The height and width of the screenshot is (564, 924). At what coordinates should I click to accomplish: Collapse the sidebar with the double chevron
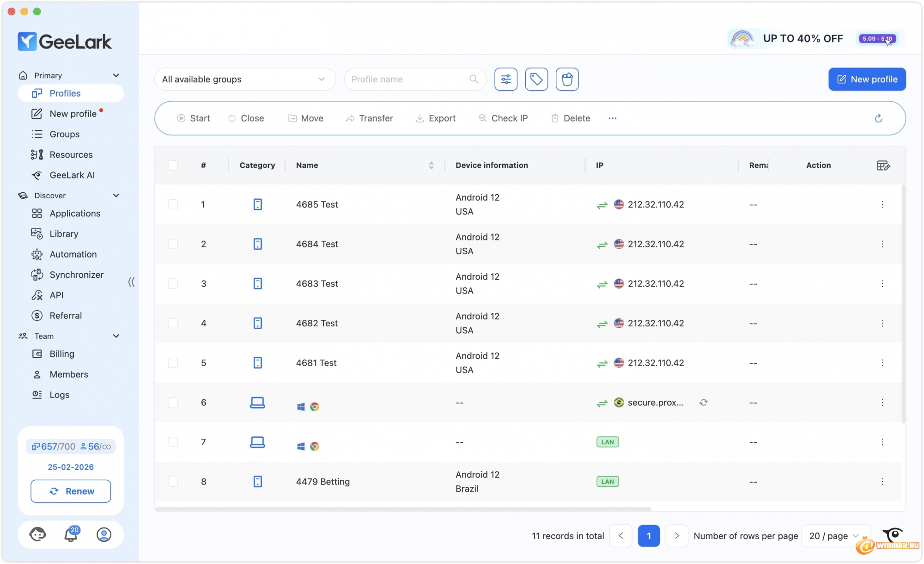pyautogui.click(x=131, y=282)
